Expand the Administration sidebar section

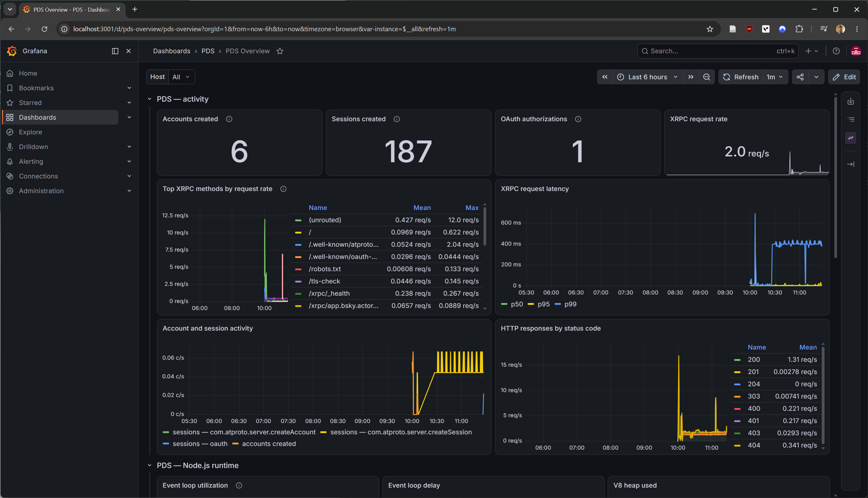[129, 191]
